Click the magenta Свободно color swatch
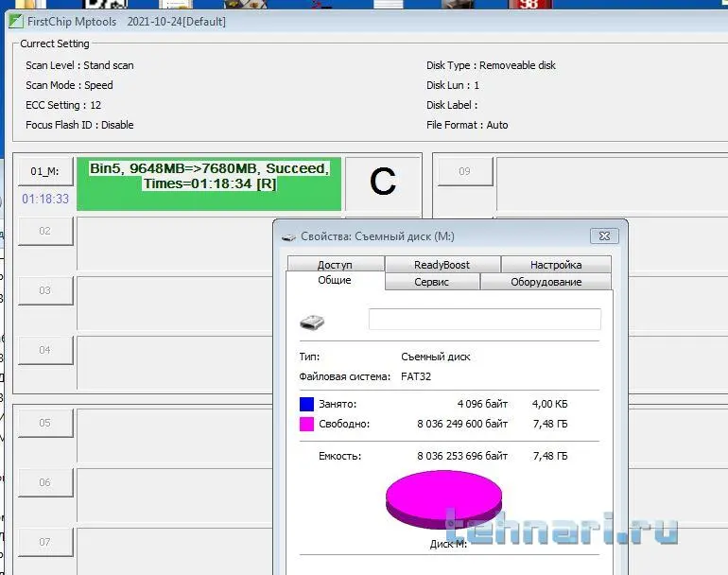This screenshot has height=575, width=728. [307, 424]
